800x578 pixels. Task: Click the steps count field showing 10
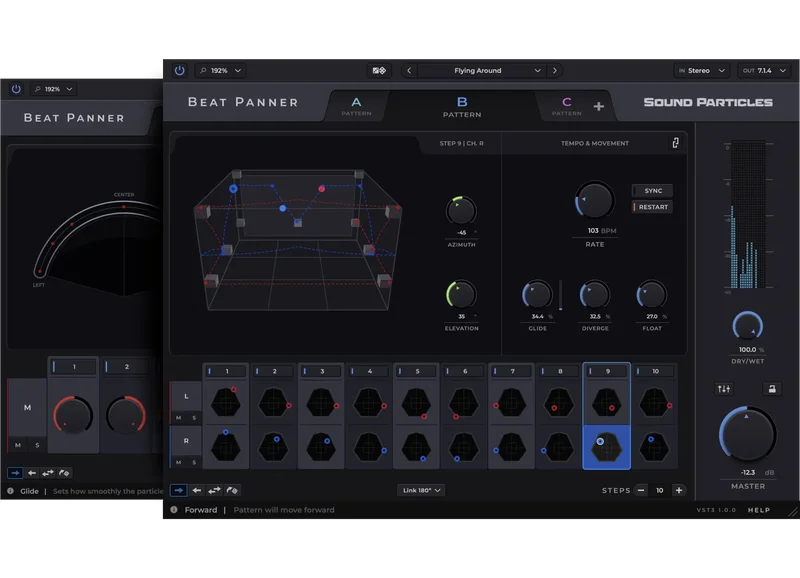pos(660,490)
